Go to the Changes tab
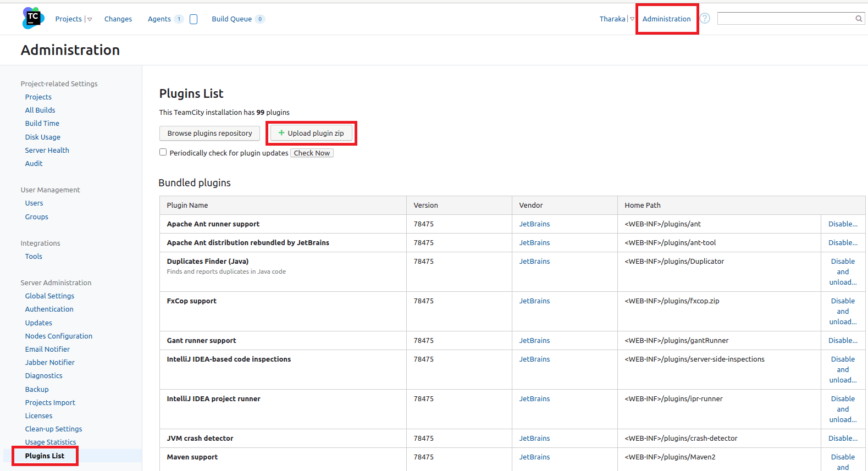This screenshot has height=471, width=868. (118, 19)
